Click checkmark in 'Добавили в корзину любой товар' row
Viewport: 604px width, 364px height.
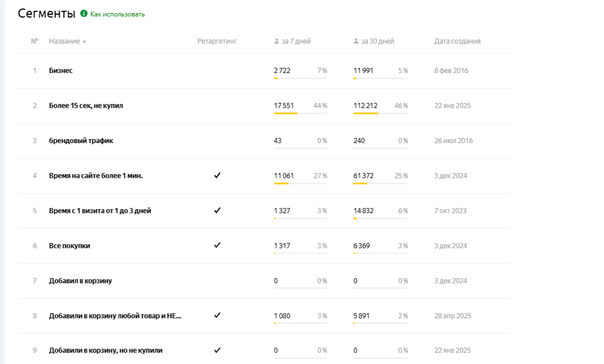217,316
